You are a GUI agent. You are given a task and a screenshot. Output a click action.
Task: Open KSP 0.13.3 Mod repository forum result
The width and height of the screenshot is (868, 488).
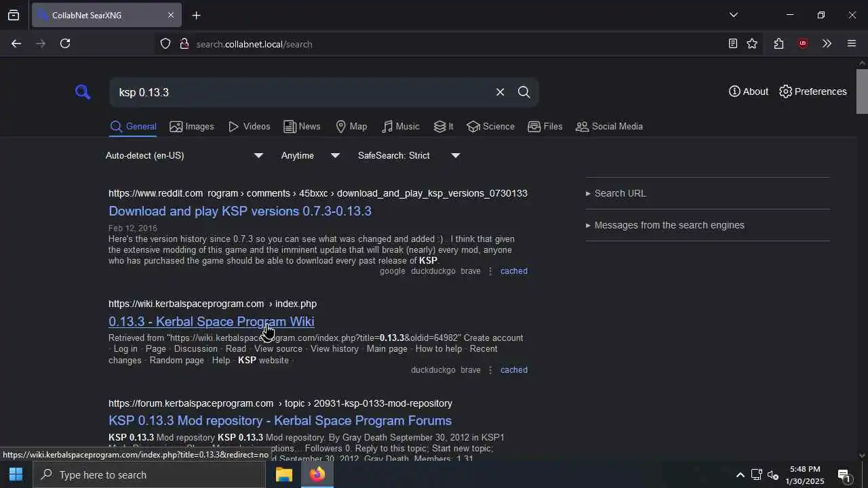pos(280,421)
